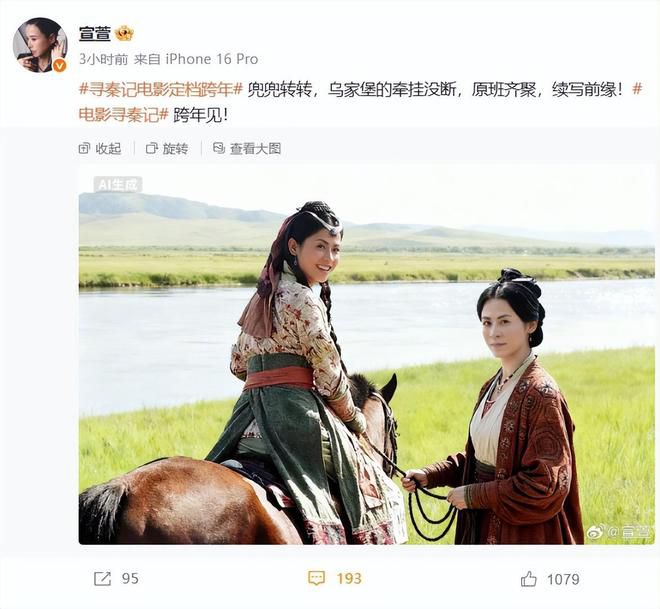Click the image icon beside 查看大图
Viewport: 660px width, 609px height.
pyautogui.click(x=219, y=148)
